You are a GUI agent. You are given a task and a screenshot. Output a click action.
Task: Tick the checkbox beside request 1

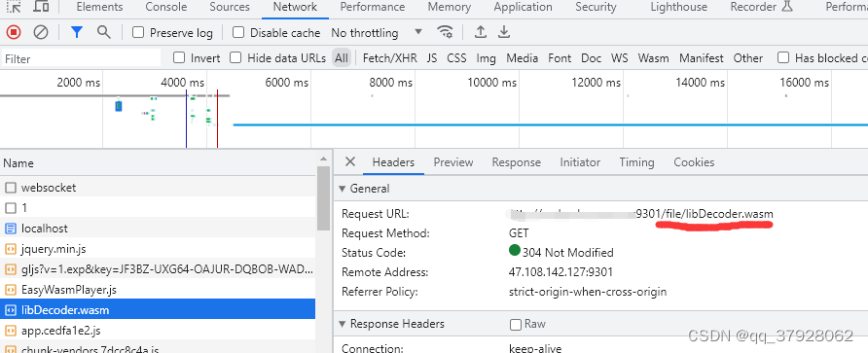11,208
